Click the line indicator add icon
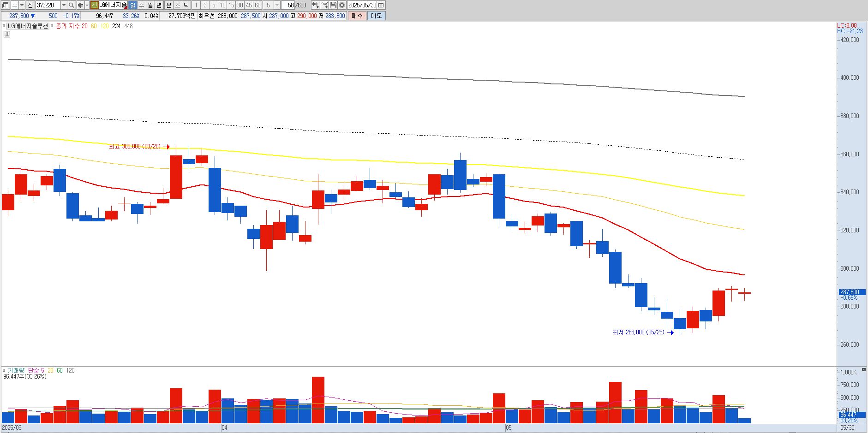868x433 pixels. click(x=324, y=5)
